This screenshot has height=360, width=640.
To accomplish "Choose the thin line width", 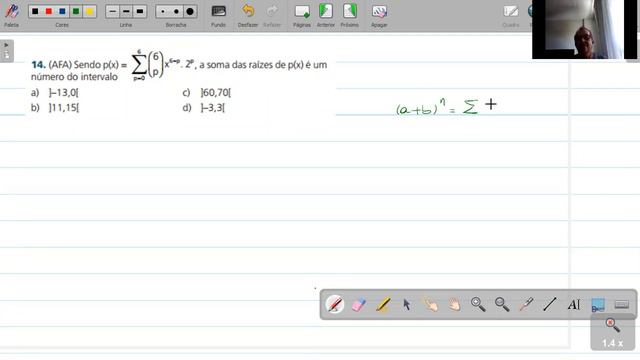I will (112, 11).
